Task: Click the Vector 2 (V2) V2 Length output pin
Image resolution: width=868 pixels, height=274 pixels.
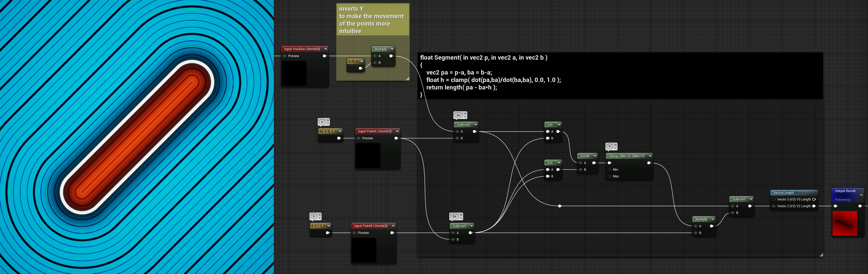Action: point(814,206)
